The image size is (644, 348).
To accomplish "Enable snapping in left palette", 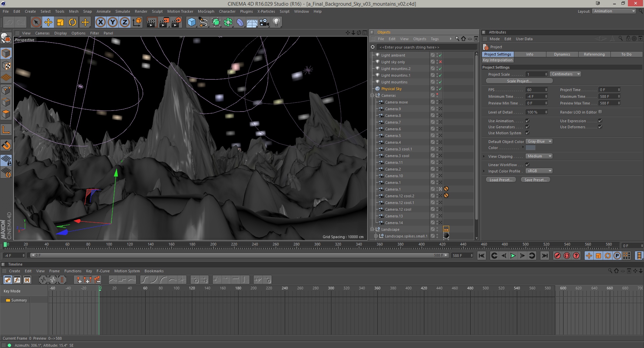I will point(6,145).
